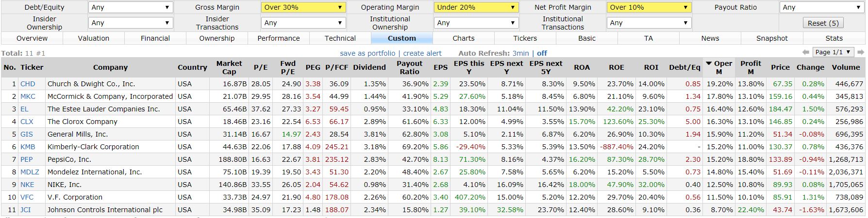Screen dimensions: 868x218
Task: Open the Page 1/1 selector
Action: pyautogui.click(x=834, y=52)
